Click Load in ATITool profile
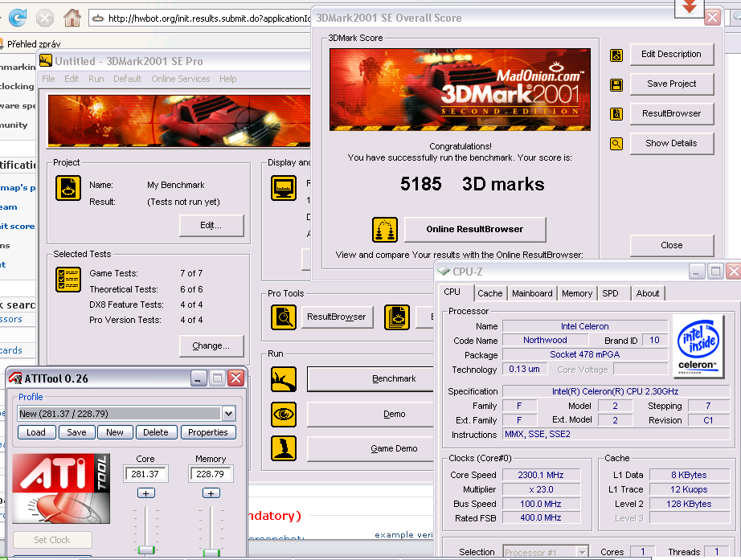This screenshot has width=741, height=560. [36, 432]
